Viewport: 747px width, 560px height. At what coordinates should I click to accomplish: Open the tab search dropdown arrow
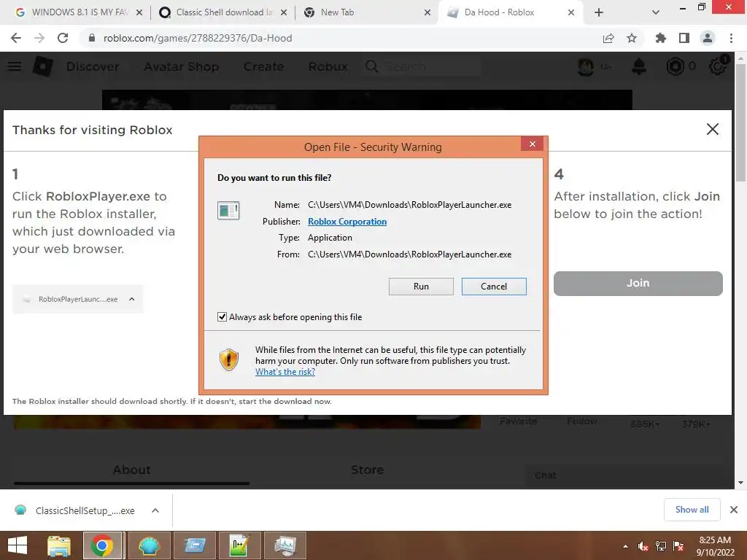pyautogui.click(x=656, y=12)
